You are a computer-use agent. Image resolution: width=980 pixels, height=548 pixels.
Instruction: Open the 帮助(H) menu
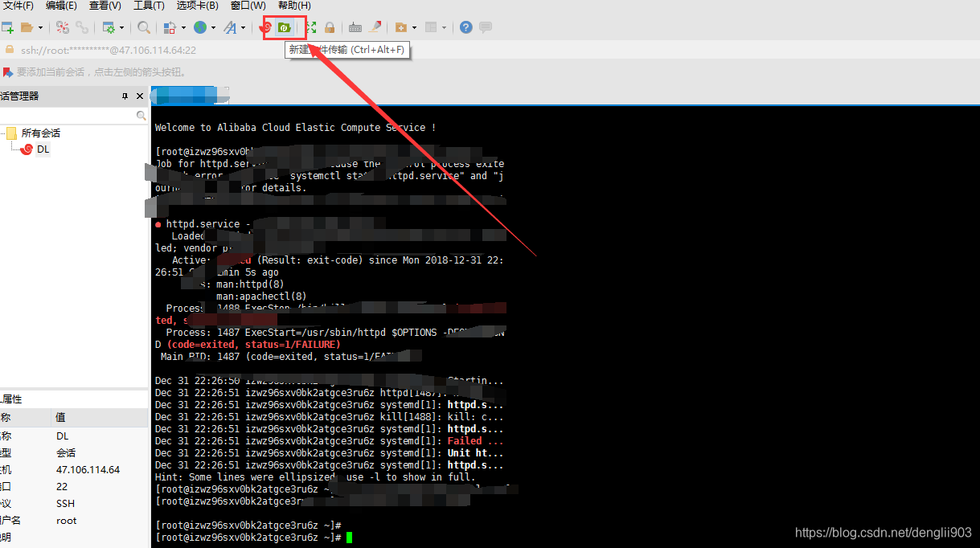[x=293, y=6]
